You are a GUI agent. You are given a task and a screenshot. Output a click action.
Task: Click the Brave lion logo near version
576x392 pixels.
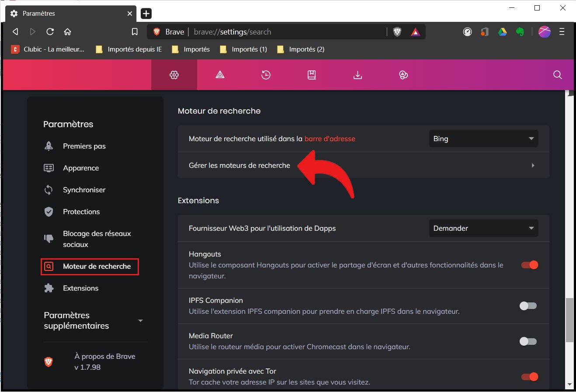49,361
